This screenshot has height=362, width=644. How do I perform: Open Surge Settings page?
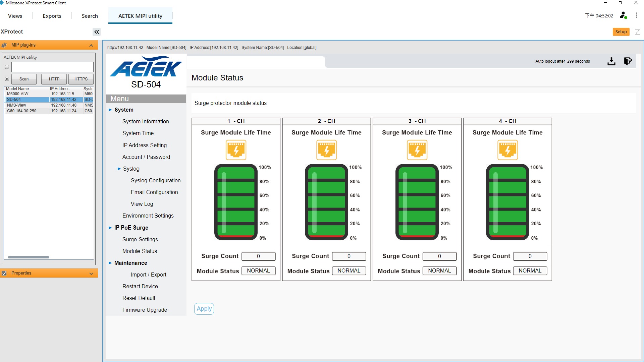point(140,239)
